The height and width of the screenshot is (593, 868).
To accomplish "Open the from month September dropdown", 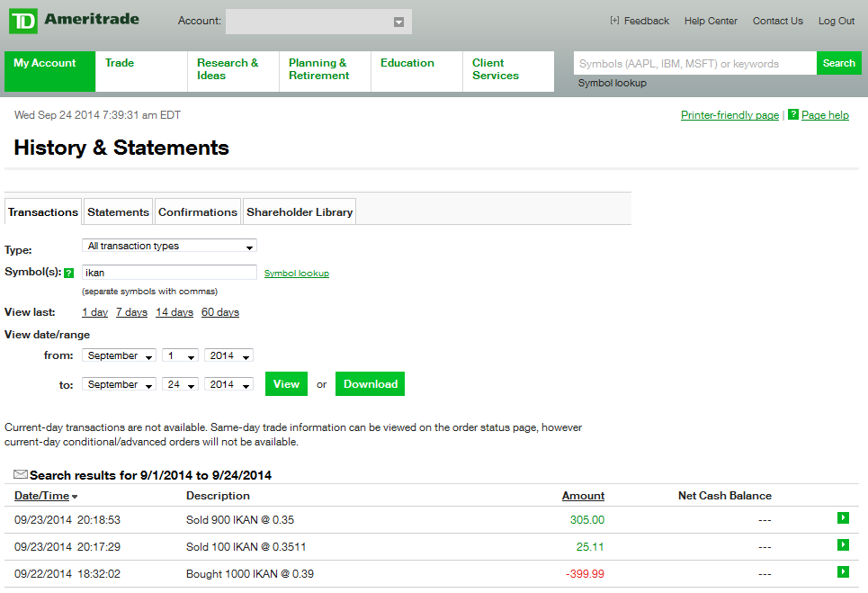I will tap(119, 355).
